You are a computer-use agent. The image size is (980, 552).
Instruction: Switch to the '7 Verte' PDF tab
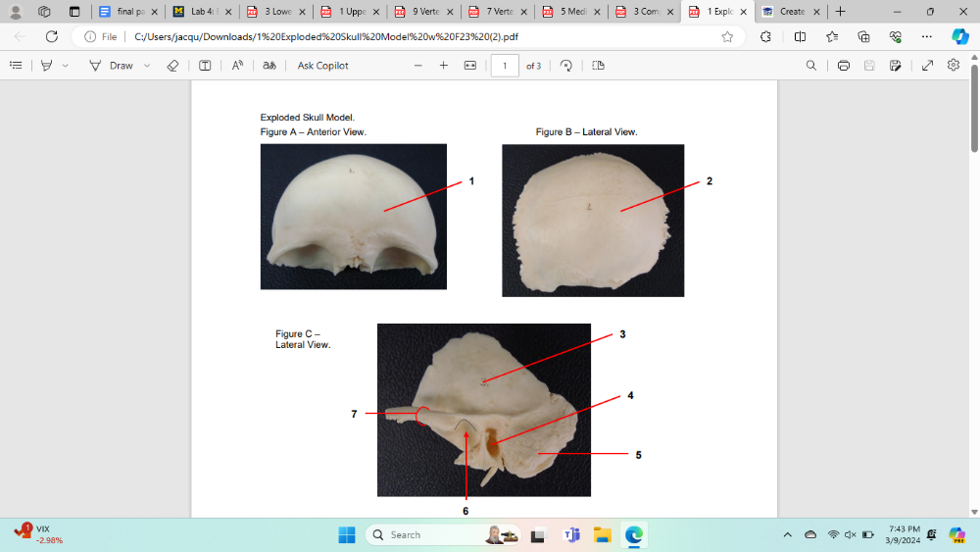pyautogui.click(x=498, y=12)
